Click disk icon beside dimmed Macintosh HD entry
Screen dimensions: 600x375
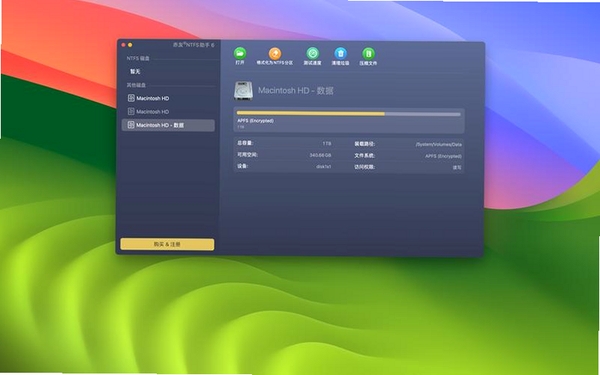click(131, 111)
